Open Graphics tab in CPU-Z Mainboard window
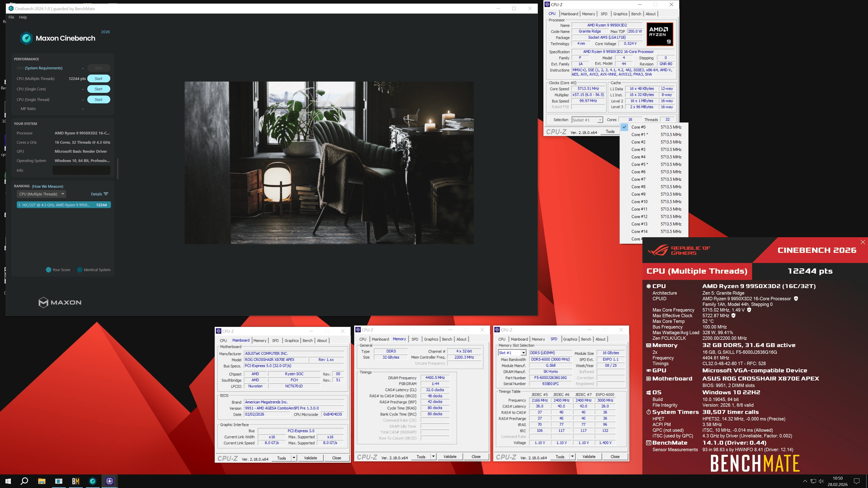This screenshot has height=488, width=868. (x=291, y=340)
